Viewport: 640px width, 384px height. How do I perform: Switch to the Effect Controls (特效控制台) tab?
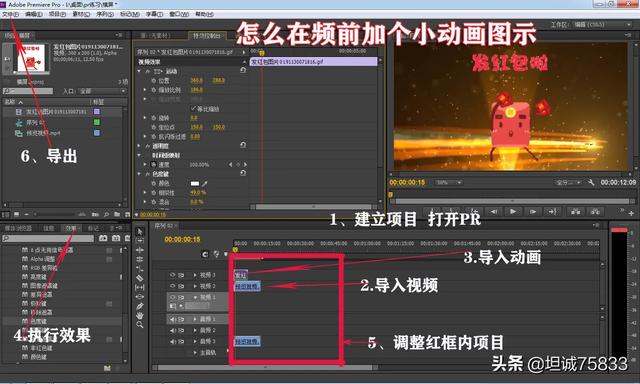coord(207,36)
